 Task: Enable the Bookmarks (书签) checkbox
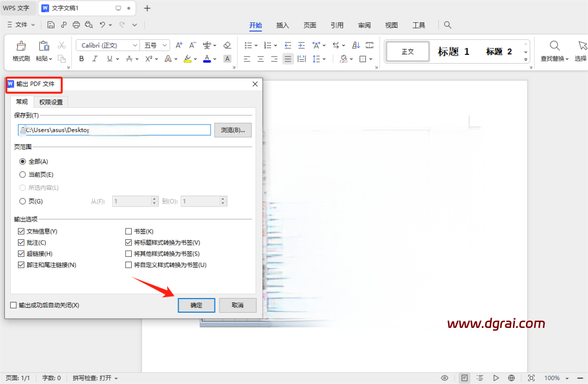coord(128,232)
